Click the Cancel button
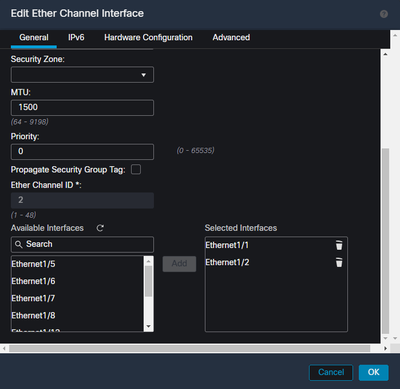This screenshot has width=400, height=389. (331, 372)
